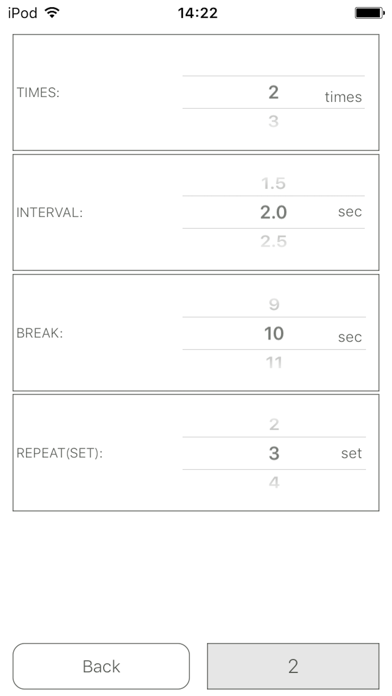Select 2 in the REPEAT(SET) picker
The image size is (392, 696).
274,425
